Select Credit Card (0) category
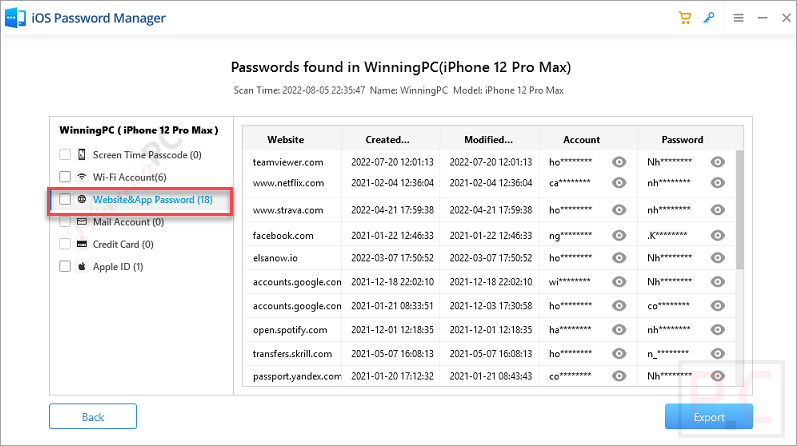Image resolution: width=797 pixels, height=446 pixels. click(123, 244)
